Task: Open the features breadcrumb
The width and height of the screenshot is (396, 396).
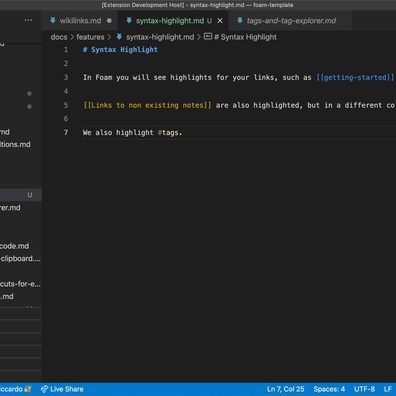Action: (90, 37)
